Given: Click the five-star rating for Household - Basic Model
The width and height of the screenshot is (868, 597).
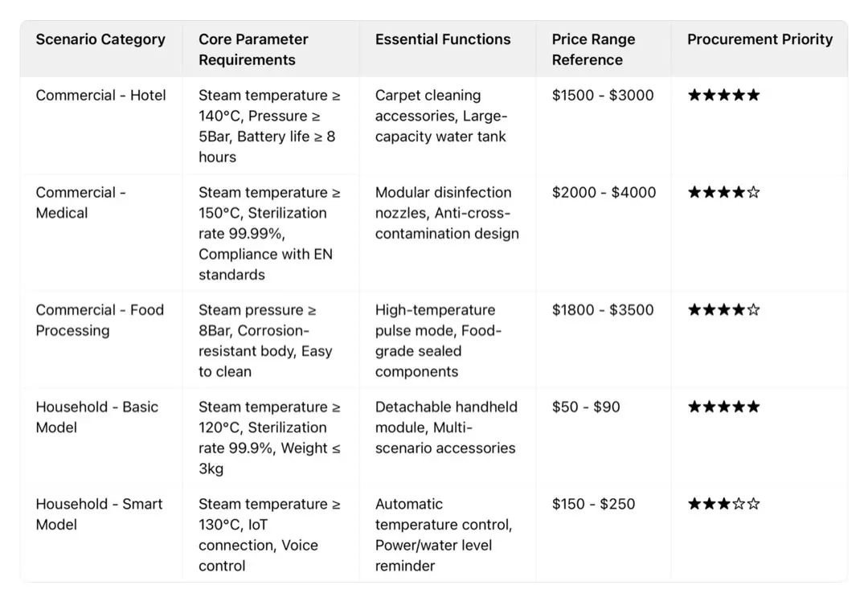Looking at the screenshot, I should point(723,407).
